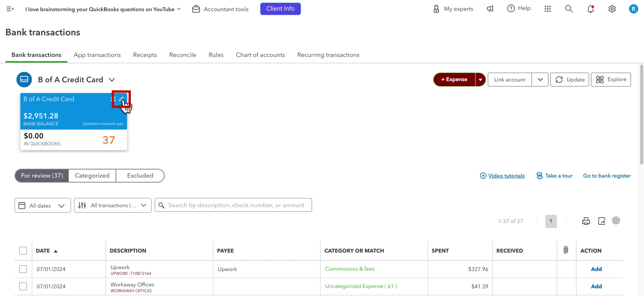Switch to the Receipts tab
This screenshot has width=644, height=296.
pos(145,55)
